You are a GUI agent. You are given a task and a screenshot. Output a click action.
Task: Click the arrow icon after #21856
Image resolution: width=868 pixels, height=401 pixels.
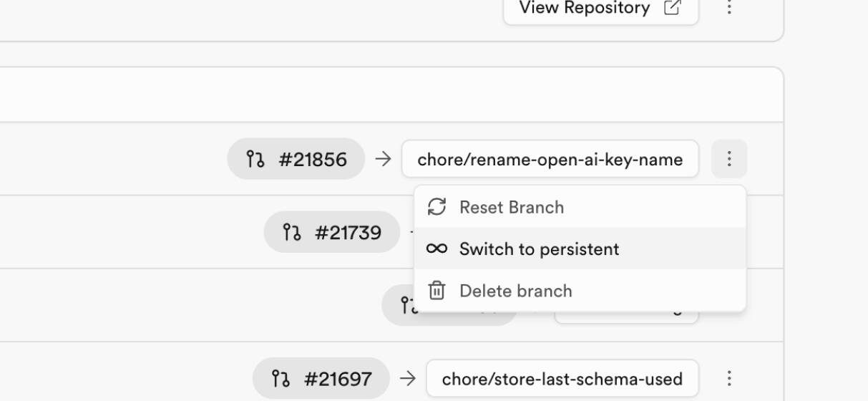coord(384,159)
